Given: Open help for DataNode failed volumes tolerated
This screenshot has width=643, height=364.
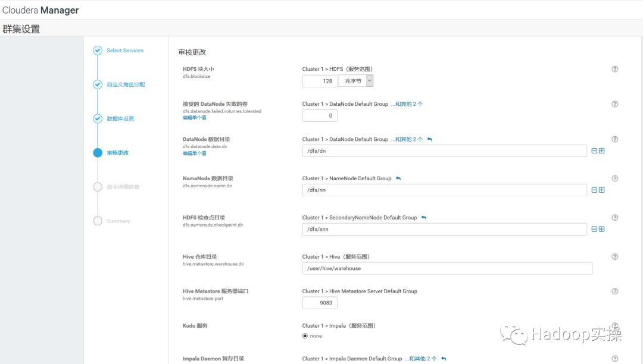Looking at the screenshot, I should point(614,104).
